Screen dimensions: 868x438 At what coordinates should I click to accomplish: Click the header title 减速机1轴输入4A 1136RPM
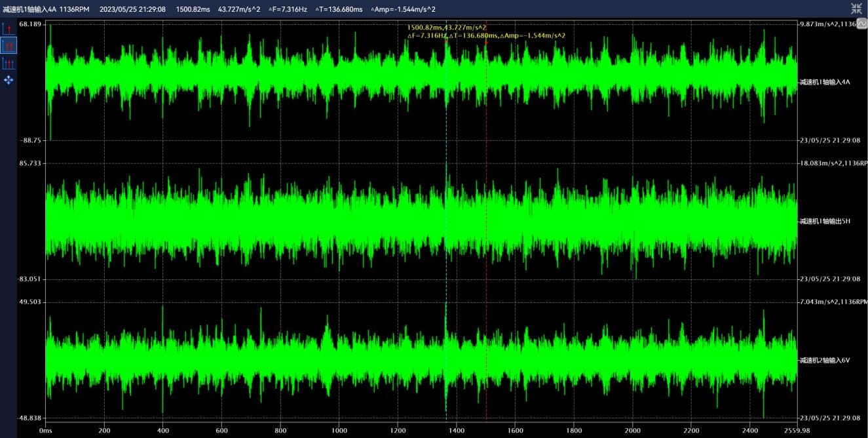tap(46, 9)
